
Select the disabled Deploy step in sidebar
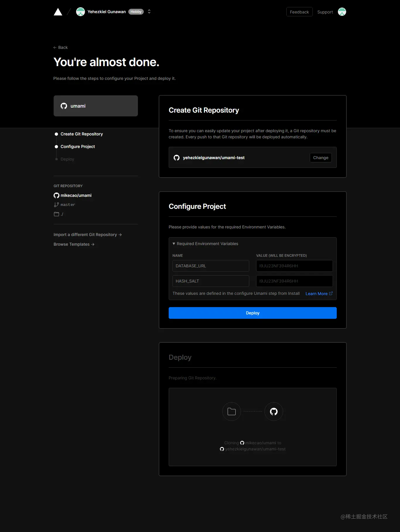[67, 159]
